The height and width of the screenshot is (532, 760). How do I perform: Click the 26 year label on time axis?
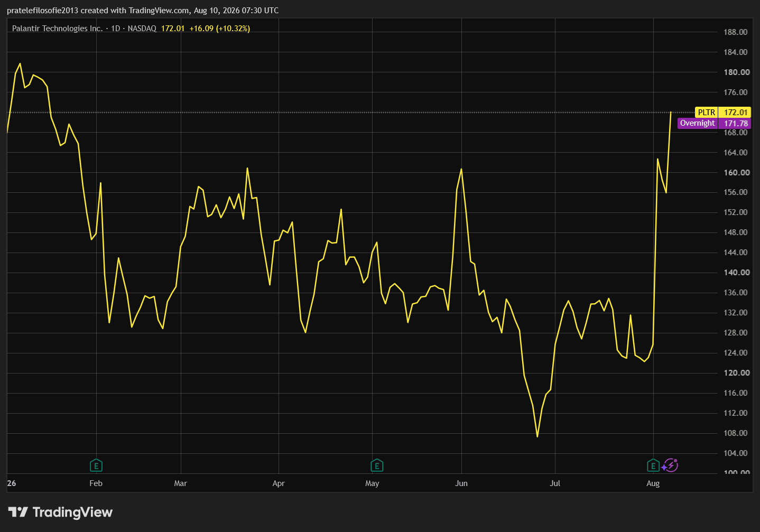pyautogui.click(x=12, y=483)
